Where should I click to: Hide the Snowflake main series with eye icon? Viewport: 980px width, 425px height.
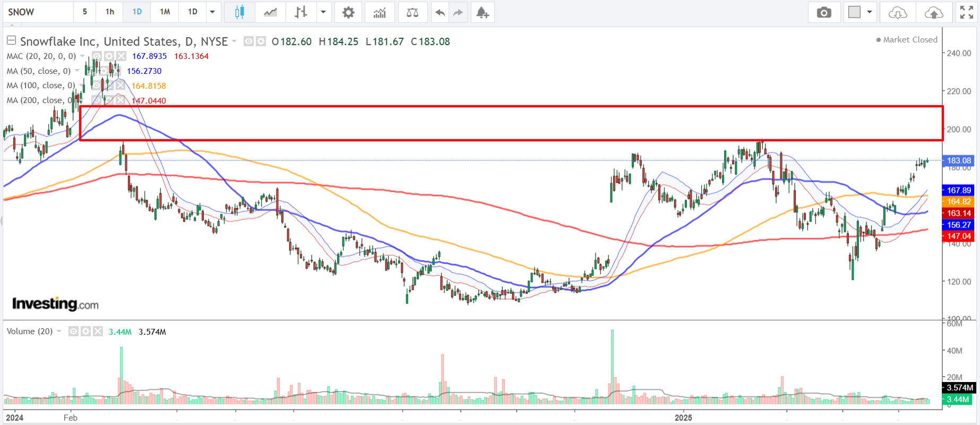pos(248,41)
